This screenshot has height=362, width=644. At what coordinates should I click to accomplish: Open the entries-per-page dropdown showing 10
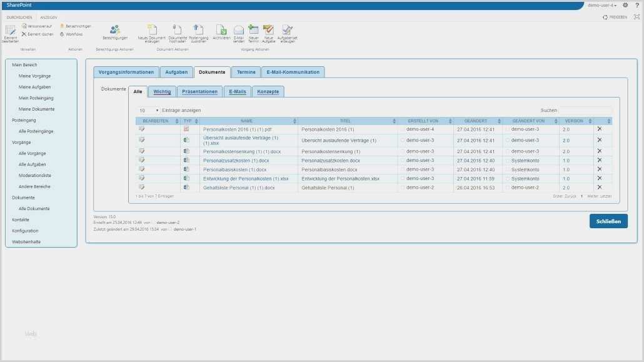click(148, 111)
